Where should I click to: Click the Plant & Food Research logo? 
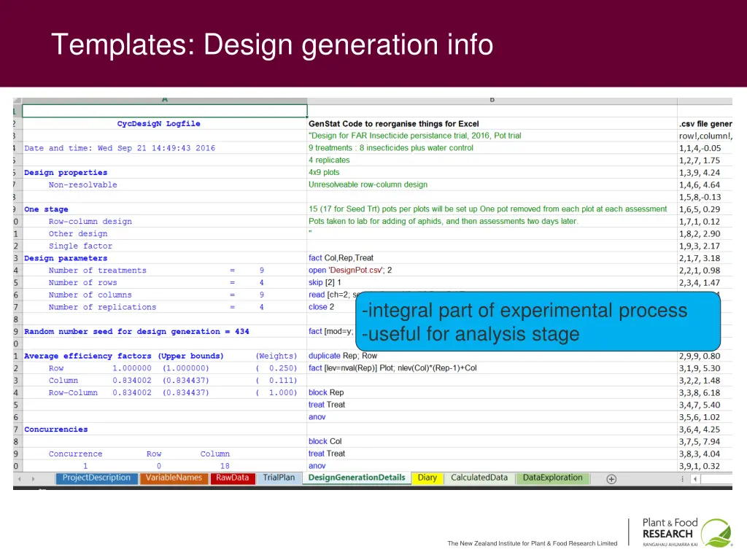(685, 532)
